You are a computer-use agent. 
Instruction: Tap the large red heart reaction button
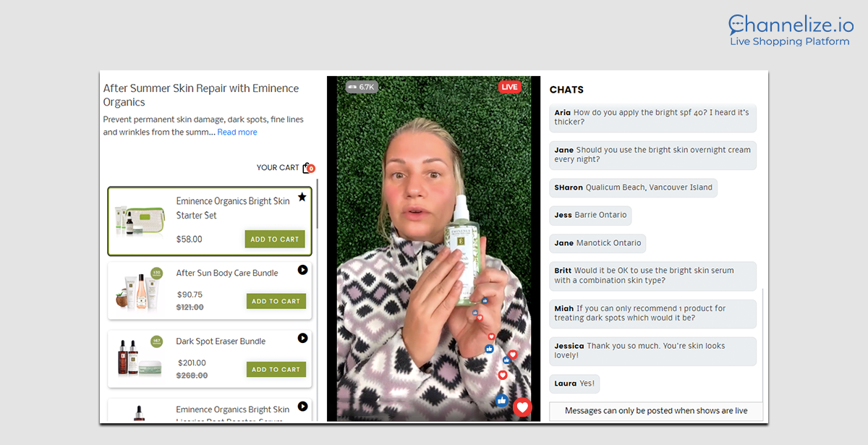pos(523,407)
